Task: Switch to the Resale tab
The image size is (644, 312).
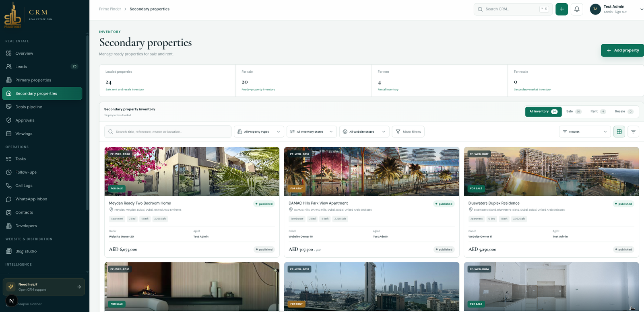Action: pyautogui.click(x=624, y=111)
